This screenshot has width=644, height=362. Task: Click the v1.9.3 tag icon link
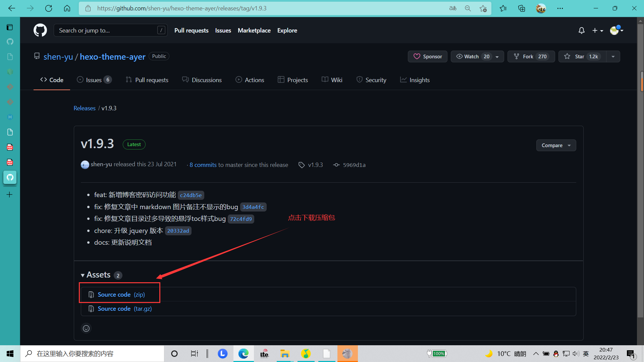(x=311, y=165)
